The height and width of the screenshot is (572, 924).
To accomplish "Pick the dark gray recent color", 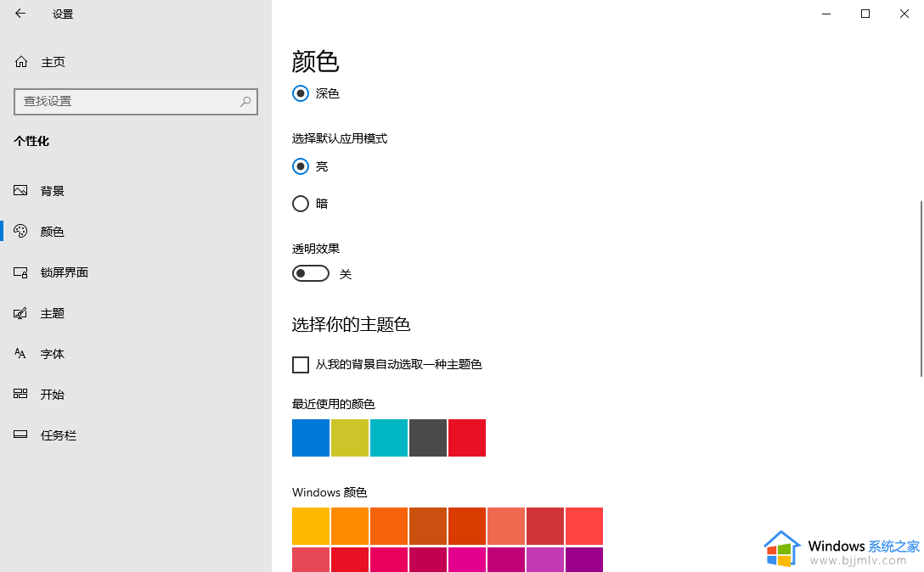I will [x=428, y=438].
